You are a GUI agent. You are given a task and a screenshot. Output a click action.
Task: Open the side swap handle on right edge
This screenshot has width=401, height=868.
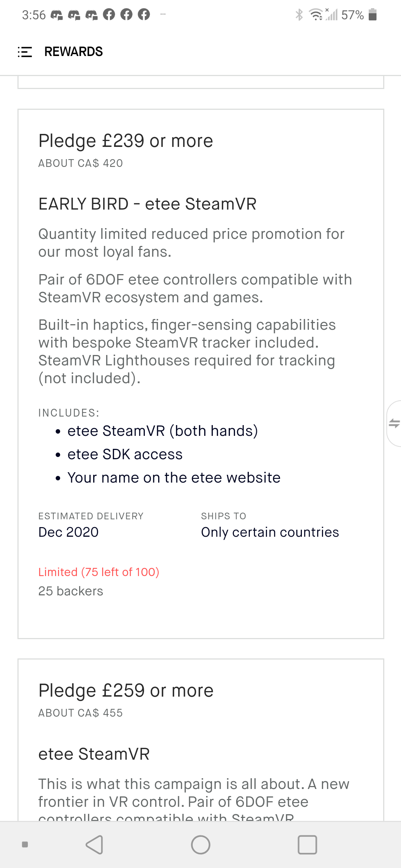coord(394,423)
